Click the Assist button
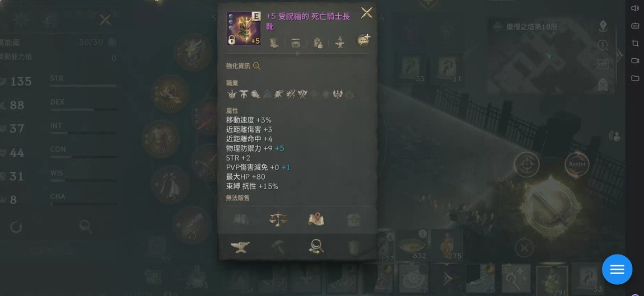The image size is (644, 296). [x=577, y=164]
